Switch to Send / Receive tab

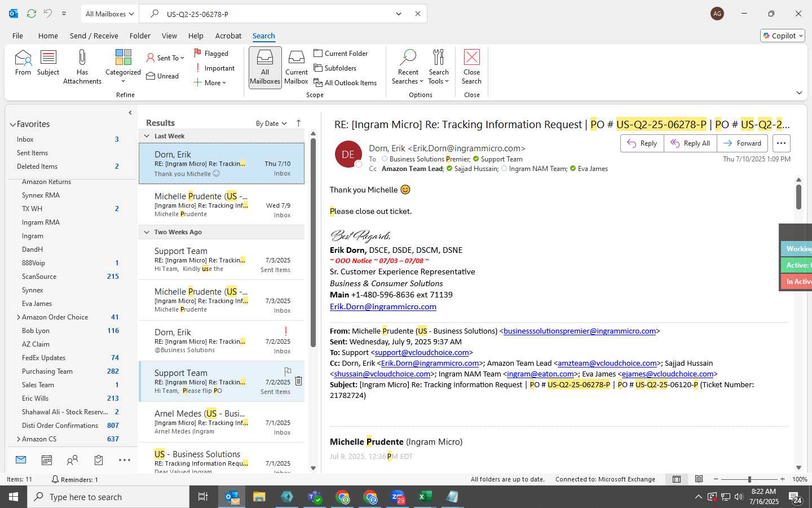[94, 36]
